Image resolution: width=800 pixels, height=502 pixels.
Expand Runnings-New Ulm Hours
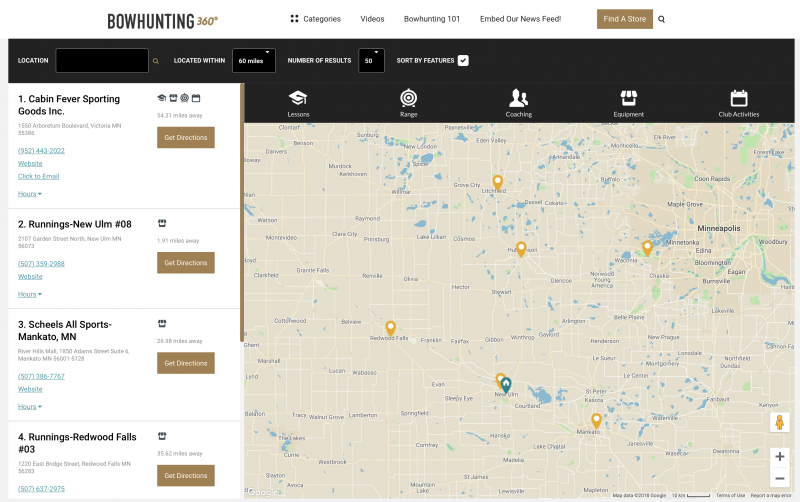[x=30, y=294]
